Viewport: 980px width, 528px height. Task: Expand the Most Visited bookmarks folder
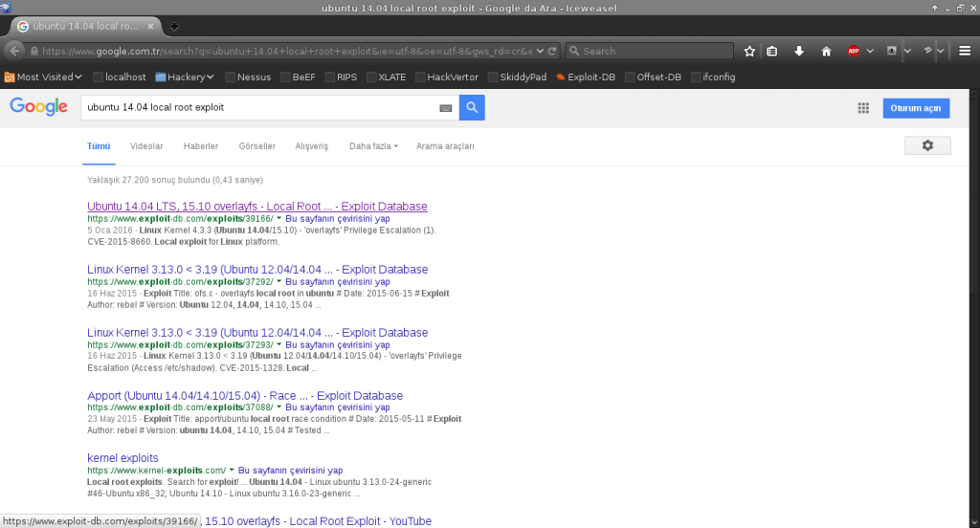pos(44,77)
